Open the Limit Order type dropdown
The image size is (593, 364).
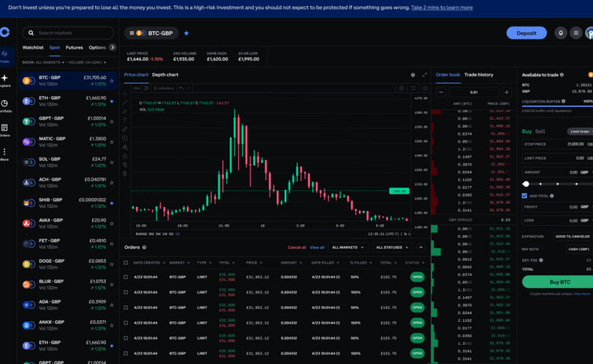(x=580, y=131)
